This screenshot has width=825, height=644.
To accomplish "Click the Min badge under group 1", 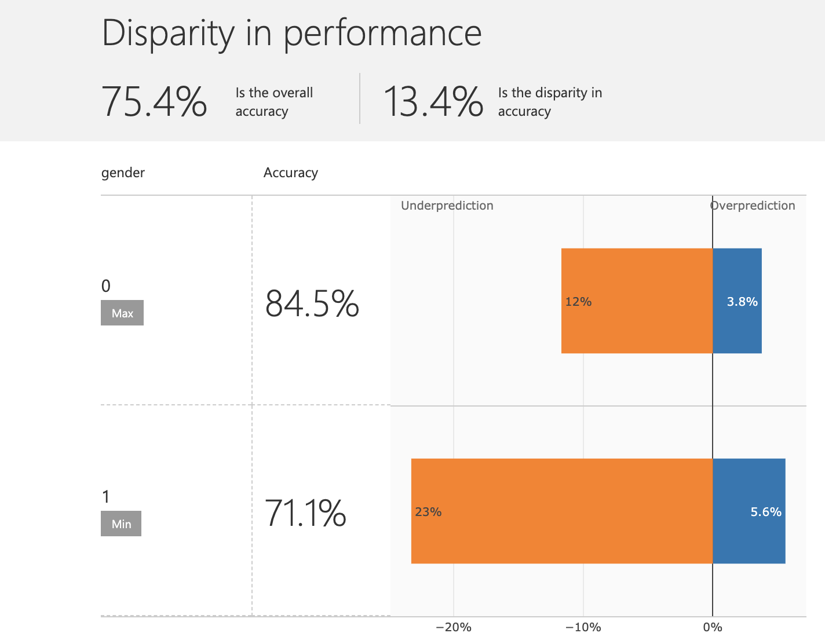I will (x=121, y=524).
